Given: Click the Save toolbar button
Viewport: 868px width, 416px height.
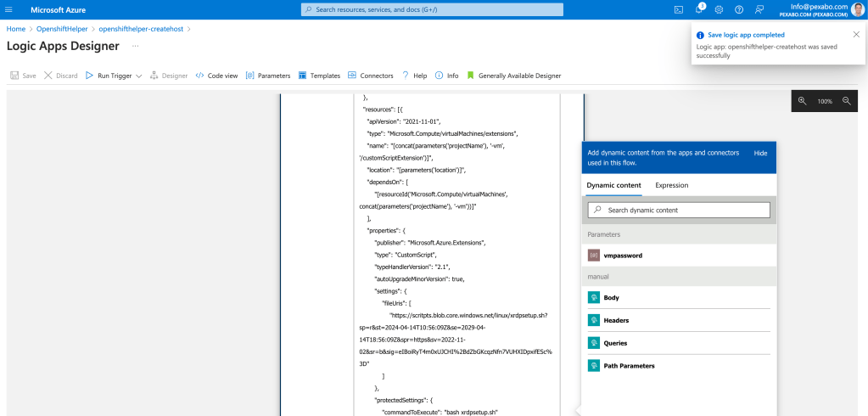Looking at the screenshot, I should [23, 76].
